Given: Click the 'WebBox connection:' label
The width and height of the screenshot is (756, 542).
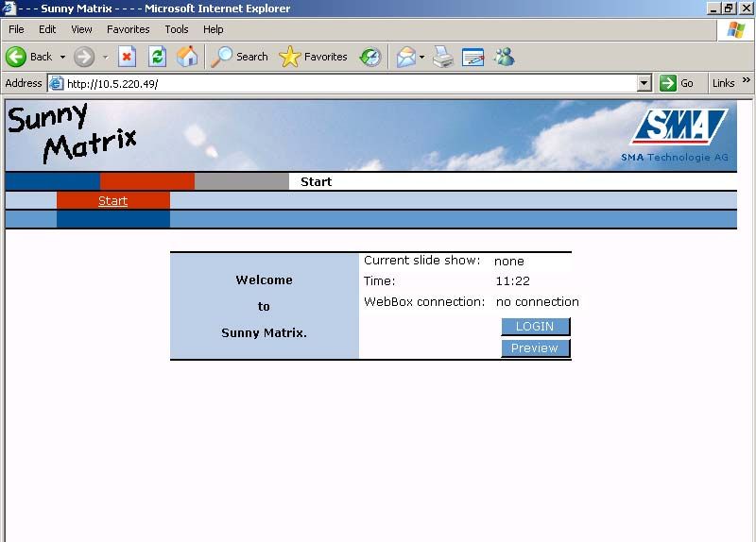Looking at the screenshot, I should (424, 301).
